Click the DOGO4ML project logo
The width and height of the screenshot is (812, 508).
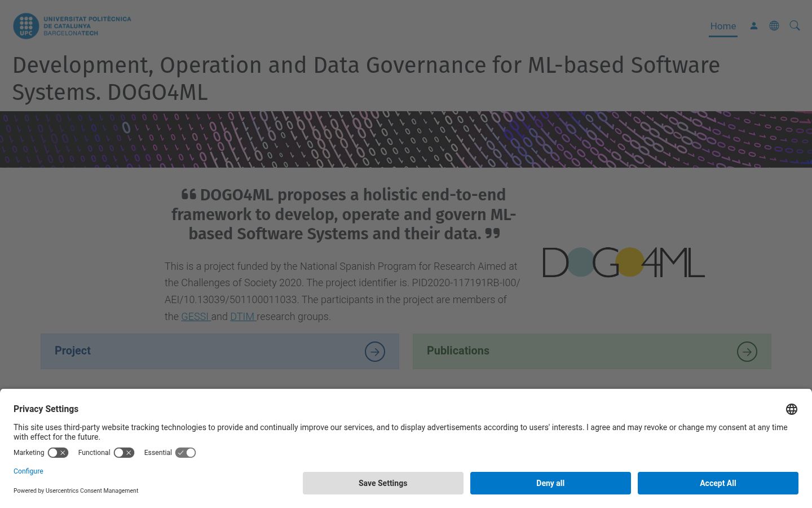click(624, 262)
